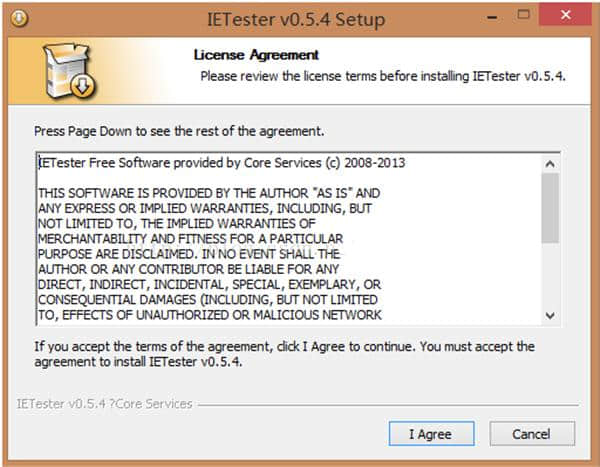Click the 'Press Page Down' instruction text
The width and height of the screenshot is (600, 467).
pos(179,131)
